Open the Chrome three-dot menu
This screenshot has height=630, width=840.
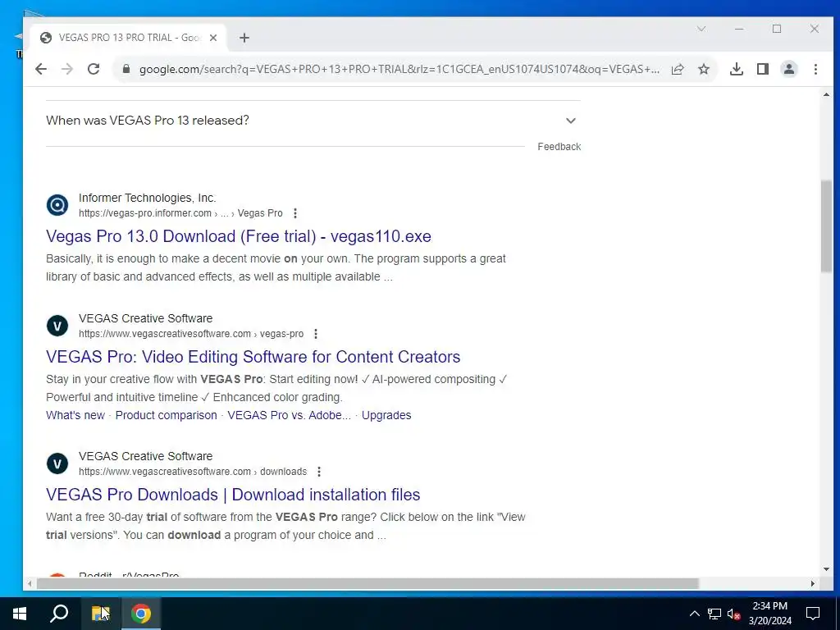click(815, 69)
